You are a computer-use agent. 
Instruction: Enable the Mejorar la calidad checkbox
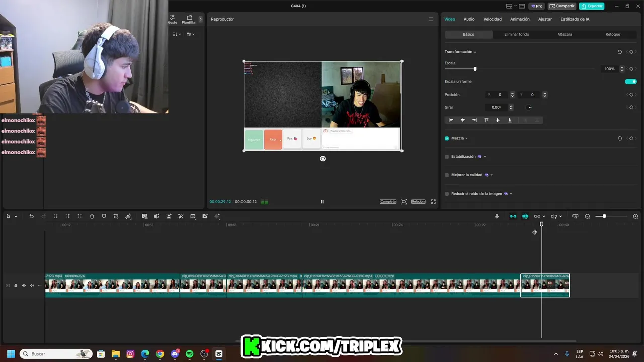pyautogui.click(x=447, y=175)
